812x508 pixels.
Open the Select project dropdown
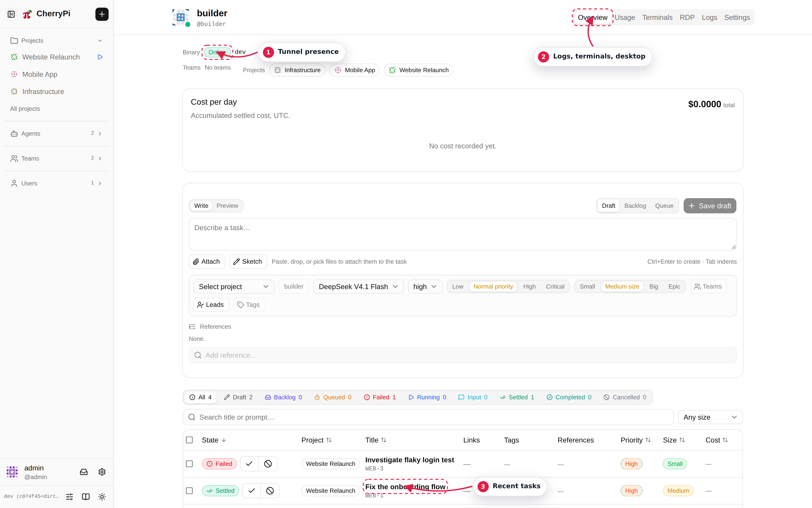pyautogui.click(x=233, y=287)
